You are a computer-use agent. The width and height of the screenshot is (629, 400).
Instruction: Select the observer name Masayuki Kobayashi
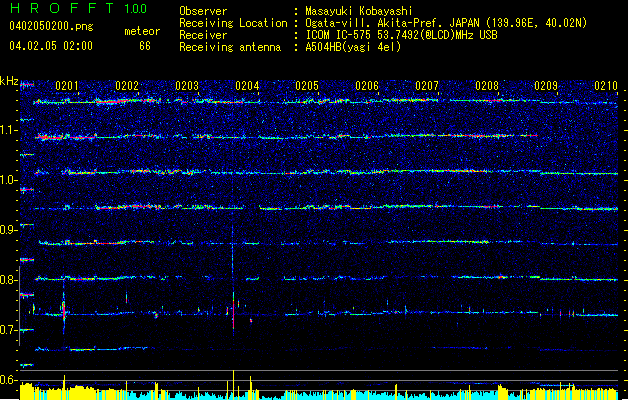coord(359,11)
